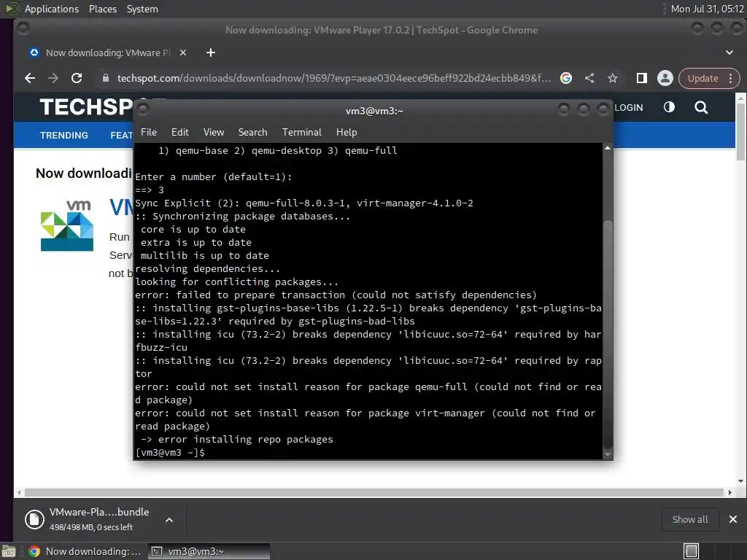Open the Places menu
Screen dimensions: 747x560
click(x=102, y=9)
